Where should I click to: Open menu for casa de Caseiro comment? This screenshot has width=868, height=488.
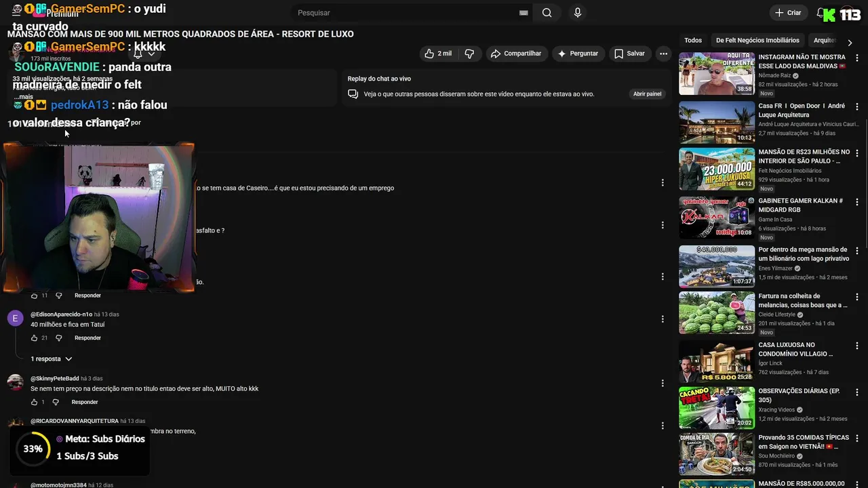663,182
